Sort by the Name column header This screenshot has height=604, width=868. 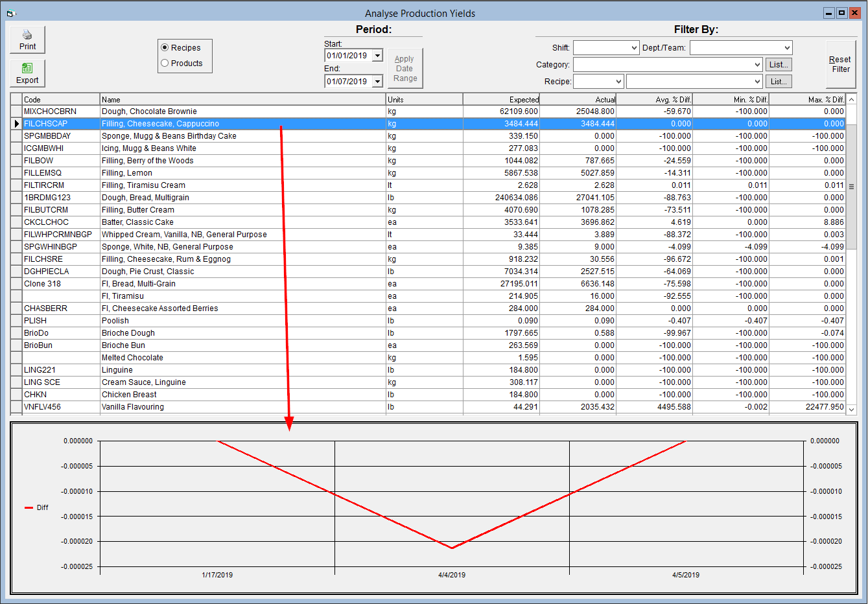[242, 99]
